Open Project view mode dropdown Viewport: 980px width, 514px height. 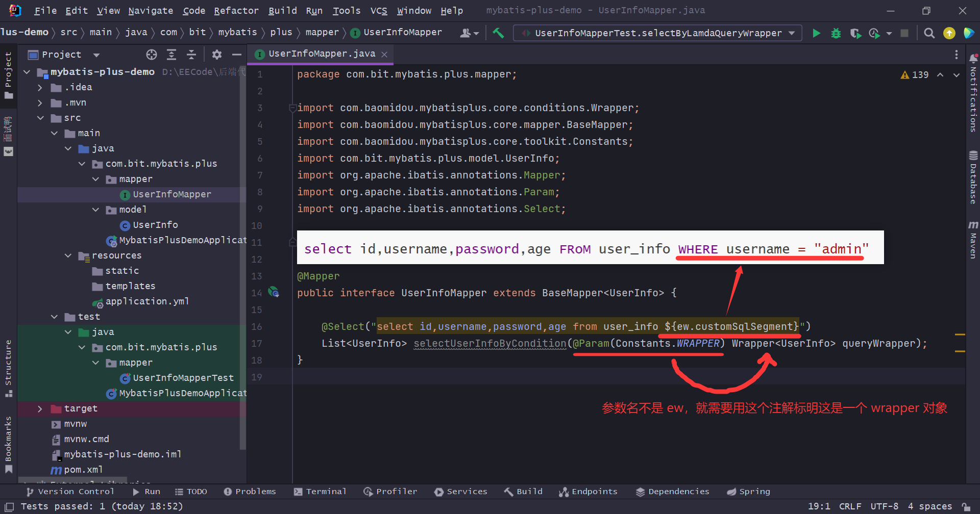pyautogui.click(x=96, y=55)
